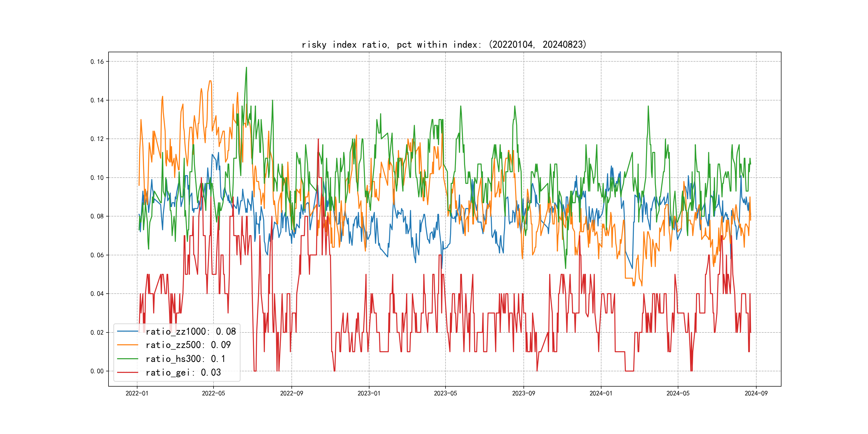Viewport: 868px width, 434px height.
Task: Click the blue ratio_zz1000 legend line
Action: (x=127, y=332)
